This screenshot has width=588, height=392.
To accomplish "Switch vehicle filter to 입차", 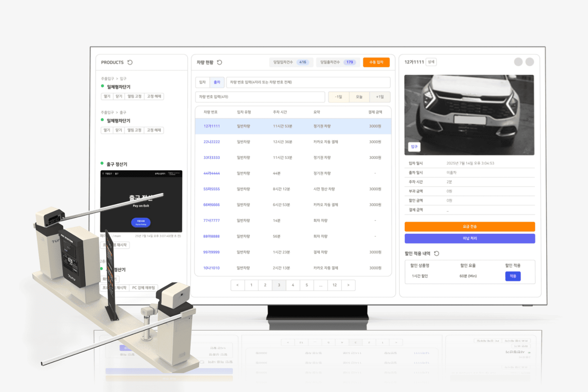I will [x=203, y=82].
